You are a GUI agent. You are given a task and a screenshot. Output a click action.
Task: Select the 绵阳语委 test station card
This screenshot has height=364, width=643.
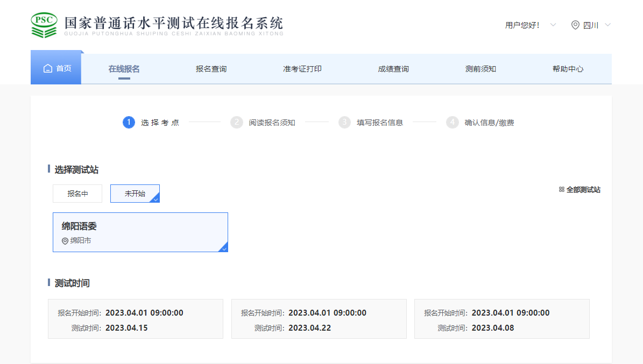point(140,232)
